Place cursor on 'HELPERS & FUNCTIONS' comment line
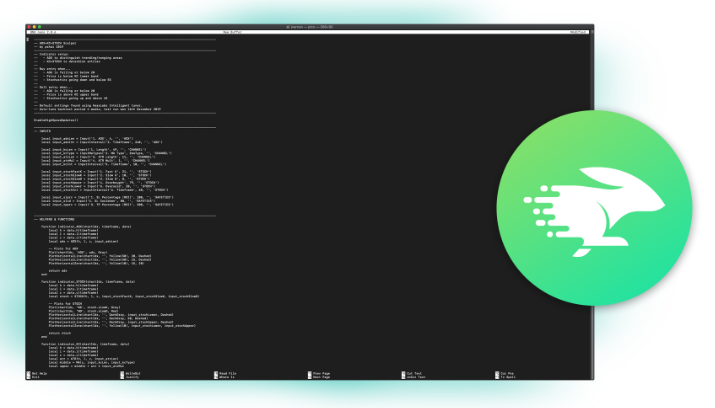 (x=54, y=219)
